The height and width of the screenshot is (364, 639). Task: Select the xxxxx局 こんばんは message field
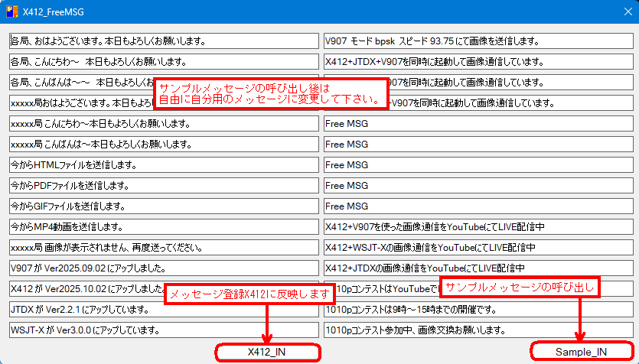(164, 144)
